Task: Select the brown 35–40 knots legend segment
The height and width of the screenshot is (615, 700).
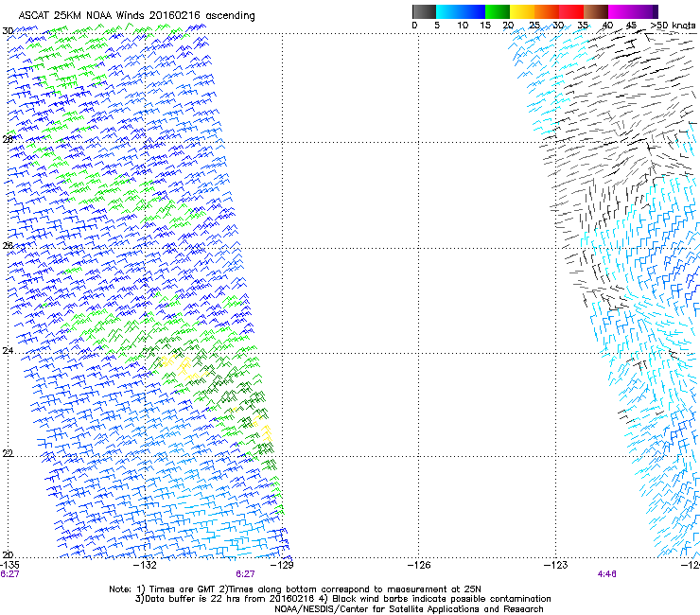Action: click(x=596, y=11)
